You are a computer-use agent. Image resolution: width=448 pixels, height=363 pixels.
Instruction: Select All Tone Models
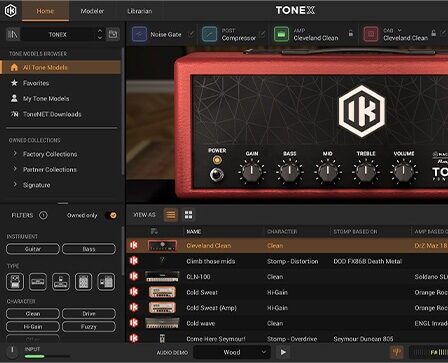click(61, 67)
